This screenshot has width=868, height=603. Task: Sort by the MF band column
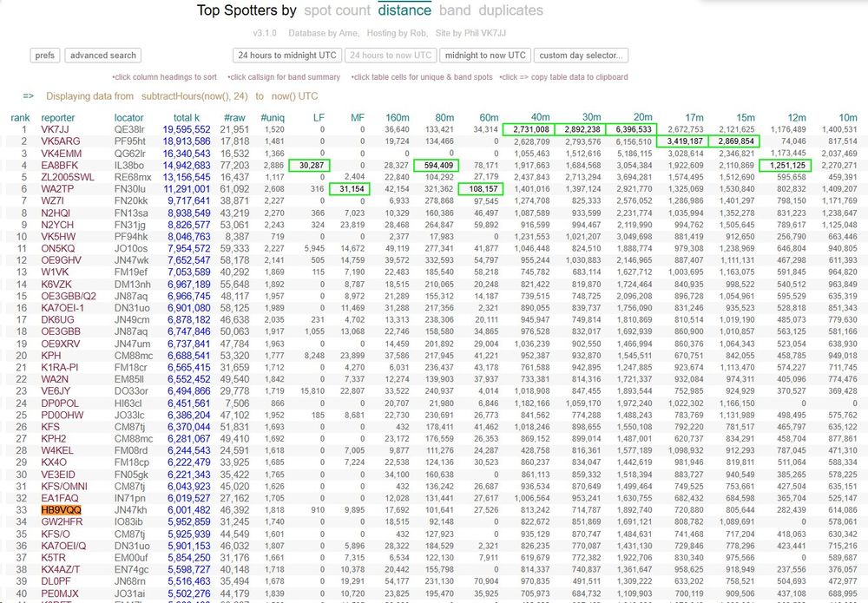click(358, 117)
